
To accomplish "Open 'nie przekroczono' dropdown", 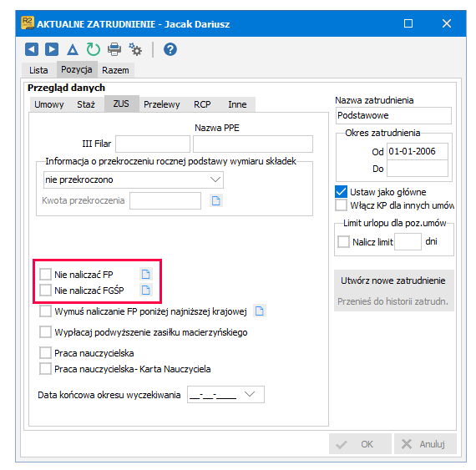I will [134, 179].
